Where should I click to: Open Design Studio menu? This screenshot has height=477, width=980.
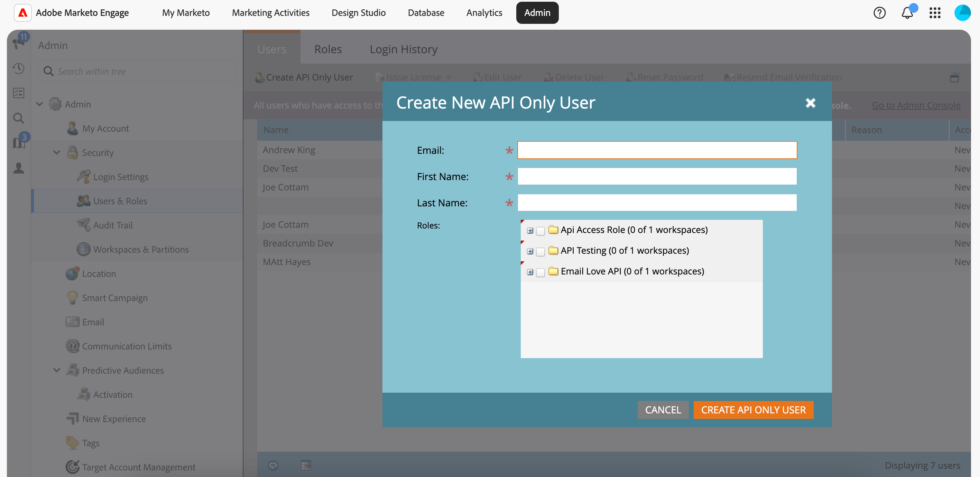tap(358, 12)
